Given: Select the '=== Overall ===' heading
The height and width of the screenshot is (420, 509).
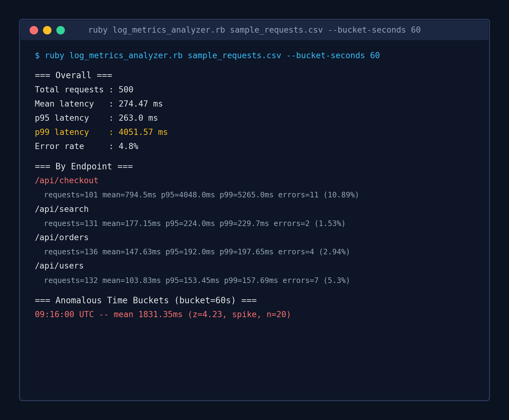Looking at the screenshot, I should pyautogui.click(x=74, y=75).
